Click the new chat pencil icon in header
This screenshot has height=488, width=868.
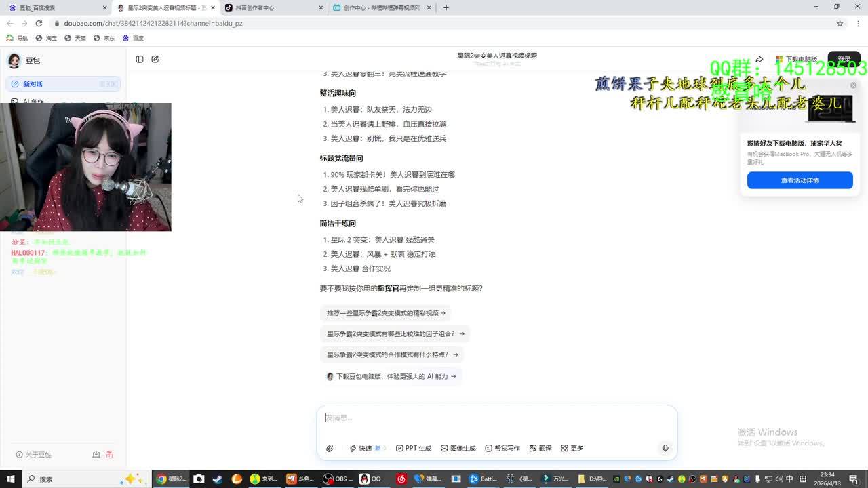[x=155, y=60]
